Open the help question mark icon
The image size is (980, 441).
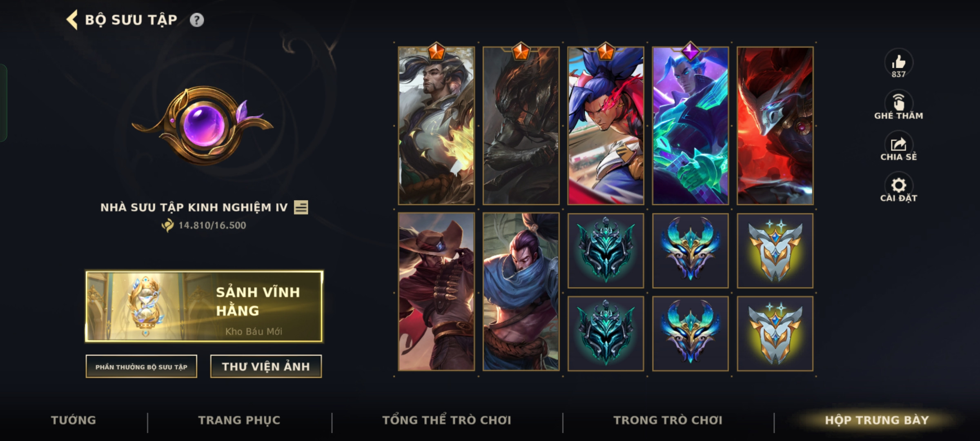[197, 20]
